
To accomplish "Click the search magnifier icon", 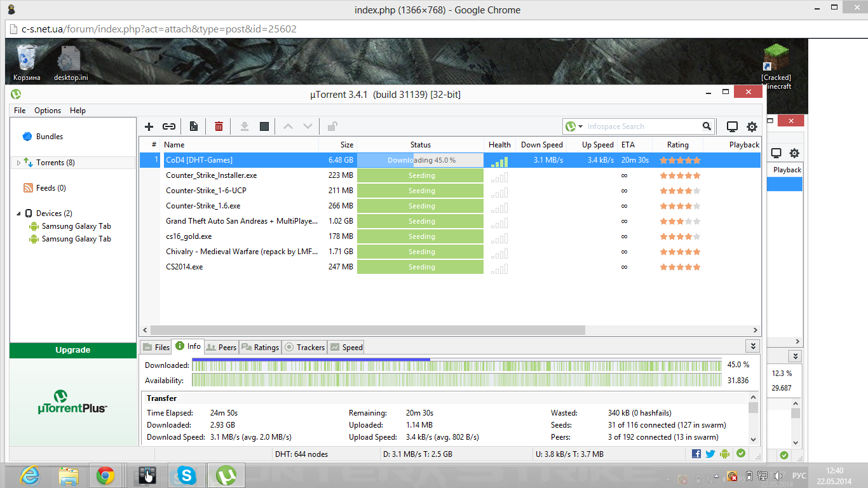I will point(707,126).
